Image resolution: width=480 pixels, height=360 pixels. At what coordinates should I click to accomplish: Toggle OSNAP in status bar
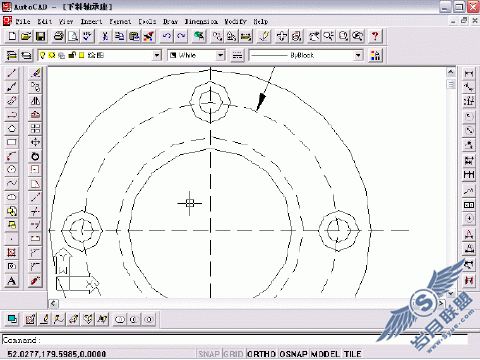click(x=293, y=354)
